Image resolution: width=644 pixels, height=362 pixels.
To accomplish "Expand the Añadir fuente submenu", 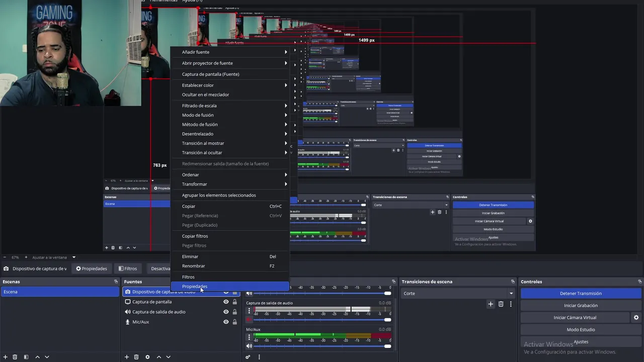I will [x=230, y=52].
